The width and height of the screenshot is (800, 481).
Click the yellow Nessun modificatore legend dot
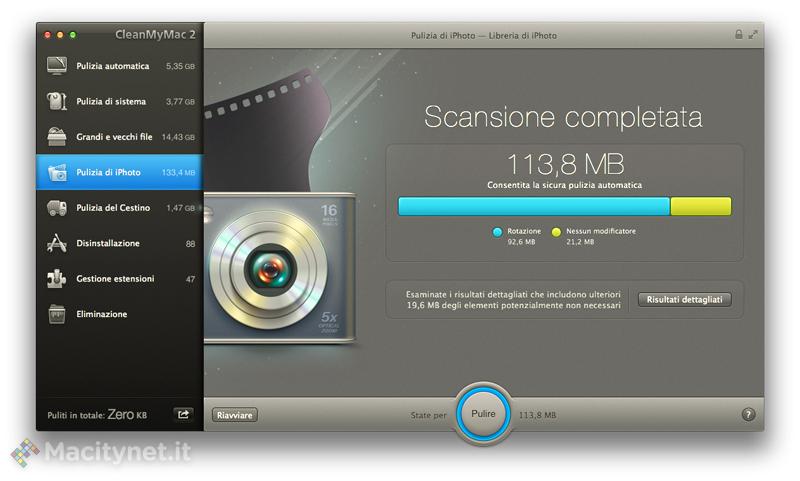coord(556,232)
